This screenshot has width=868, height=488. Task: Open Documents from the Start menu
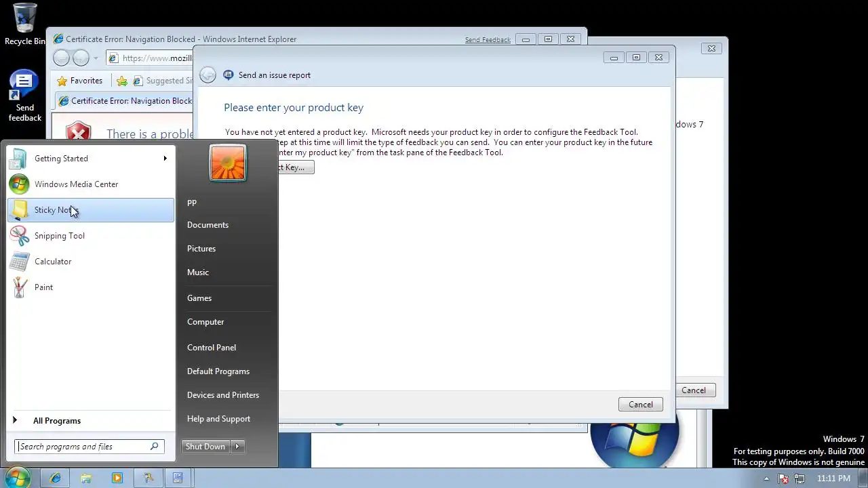pos(208,225)
